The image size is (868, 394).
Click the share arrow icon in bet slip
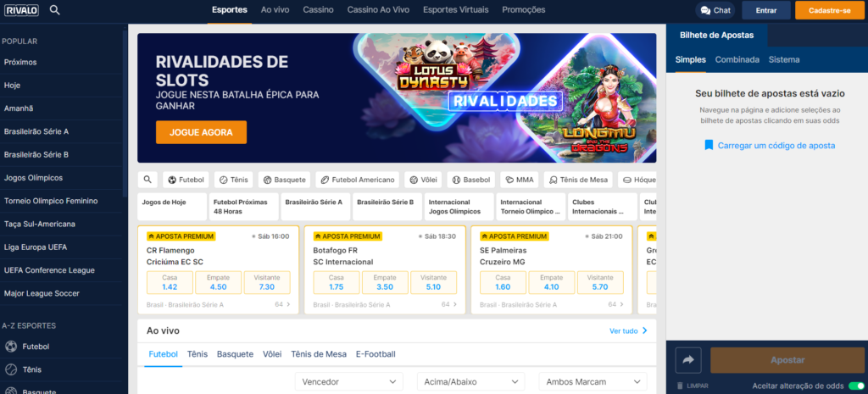coord(688,360)
